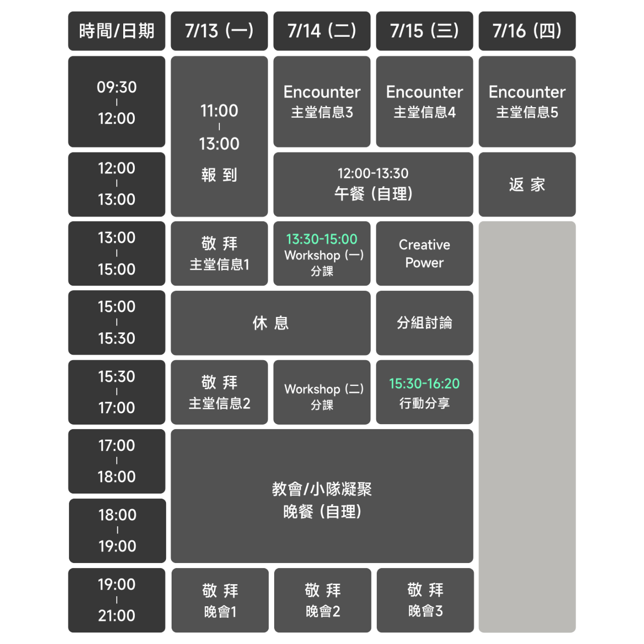This screenshot has height=644, width=644.
Task: Click the 13:00–15:00 time slot
Action: coord(117,254)
